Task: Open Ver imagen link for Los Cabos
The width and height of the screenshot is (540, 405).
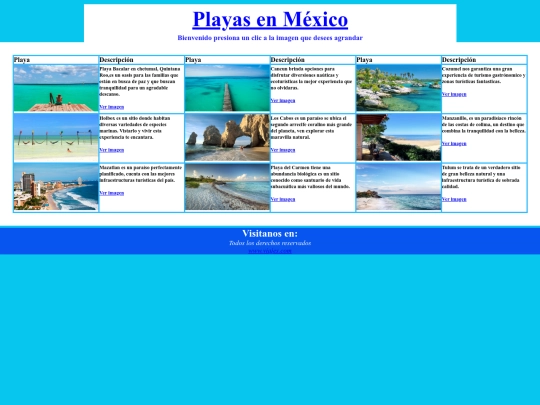Action: coord(283,150)
